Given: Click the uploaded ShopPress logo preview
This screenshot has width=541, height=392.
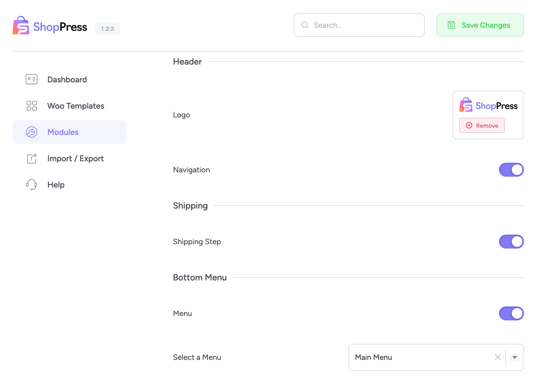Looking at the screenshot, I should (488, 105).
